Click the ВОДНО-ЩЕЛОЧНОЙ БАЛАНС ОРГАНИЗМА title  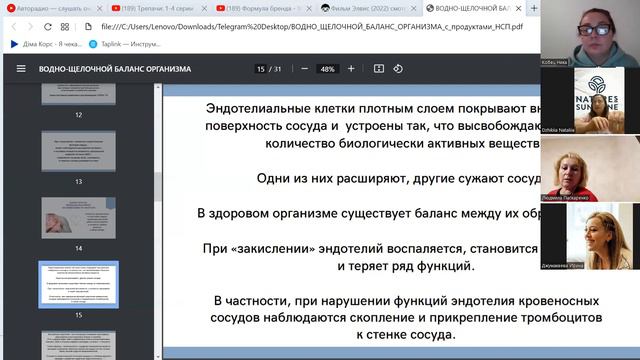(115, 69)
